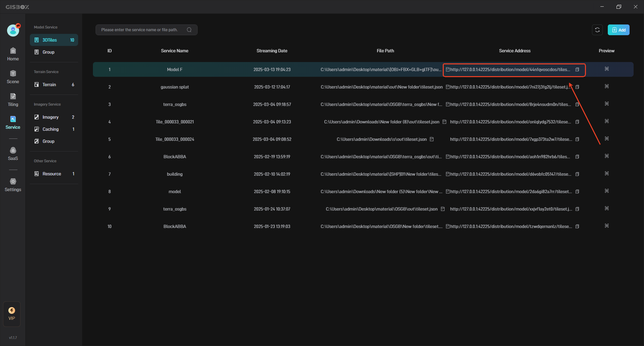Click the Service Address column header
The width and height of the screenshot is (644, 346).
point(515,51)
